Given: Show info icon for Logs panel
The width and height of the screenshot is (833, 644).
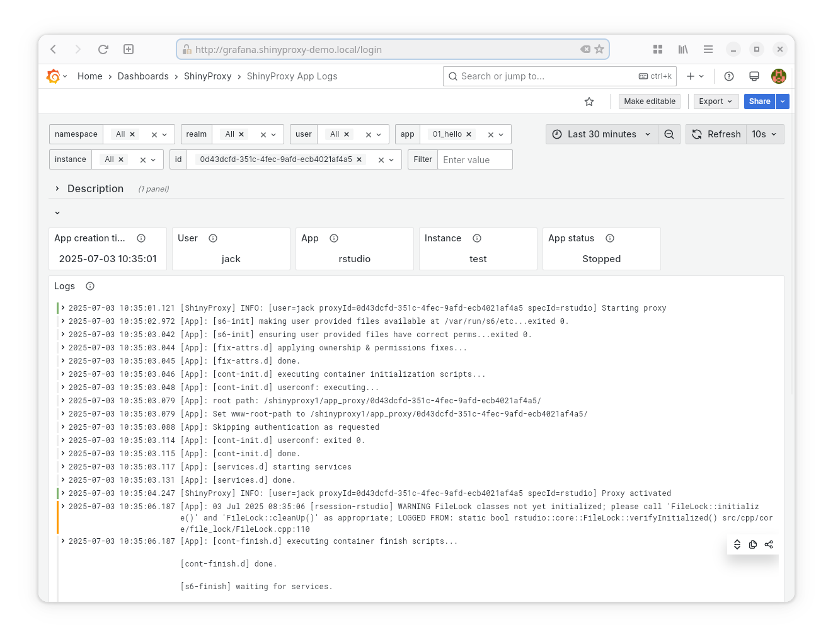Looking at the screenshot, I should pos(90,286).
